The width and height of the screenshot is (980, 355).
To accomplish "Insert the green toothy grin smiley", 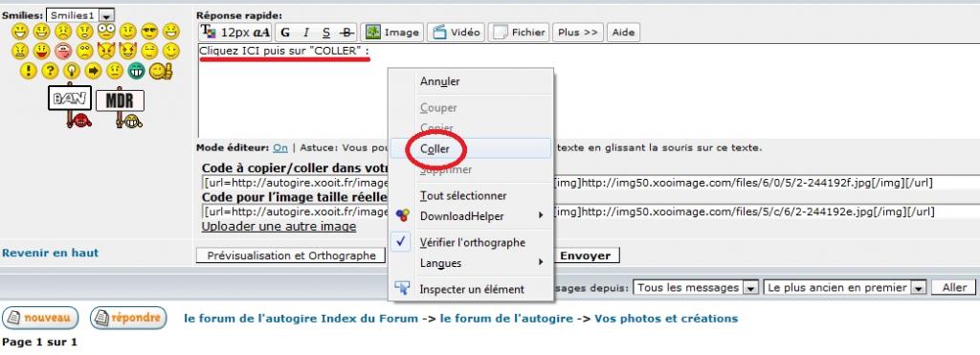I will tap(136, 71).
